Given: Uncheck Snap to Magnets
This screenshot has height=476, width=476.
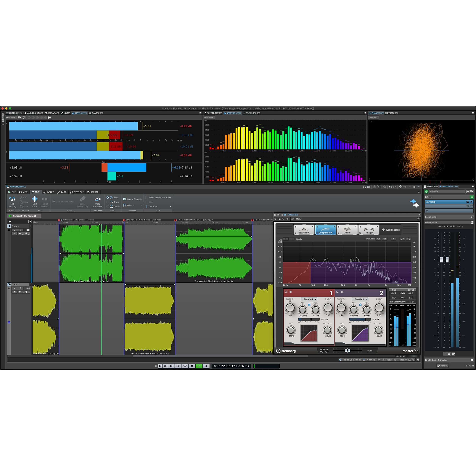Looking at the screenshot, I should pyautogui.click(x=124, y=199).
